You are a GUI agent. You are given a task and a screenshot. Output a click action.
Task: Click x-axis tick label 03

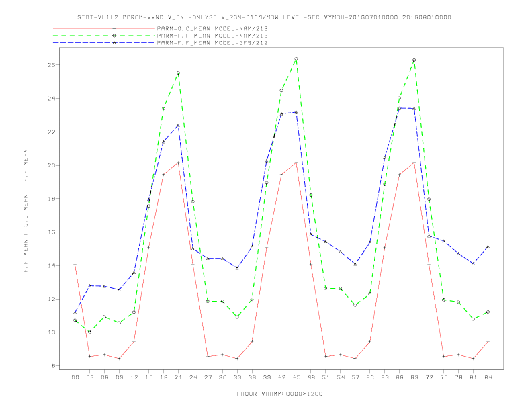pyautogui.click(x=90, y=377)
